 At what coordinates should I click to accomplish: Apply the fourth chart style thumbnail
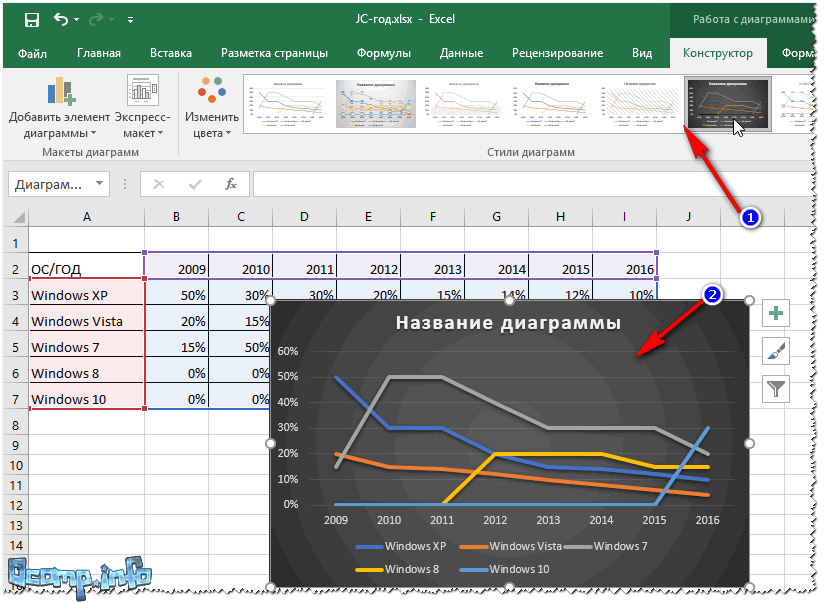552,104
